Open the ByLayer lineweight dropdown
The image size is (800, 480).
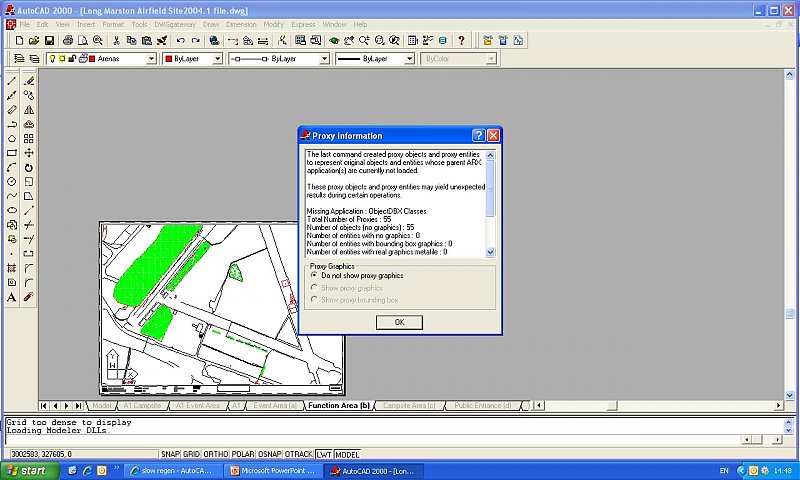(409, 59)
